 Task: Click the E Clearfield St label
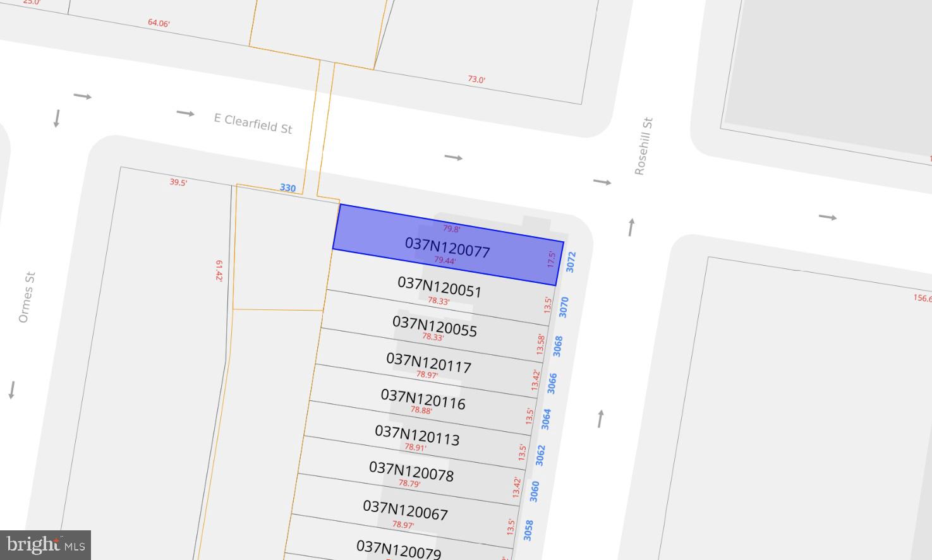click(x=253, y=123)
